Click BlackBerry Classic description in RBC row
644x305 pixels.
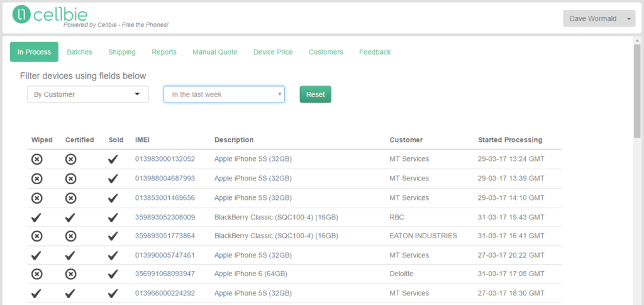pos(276,217)
